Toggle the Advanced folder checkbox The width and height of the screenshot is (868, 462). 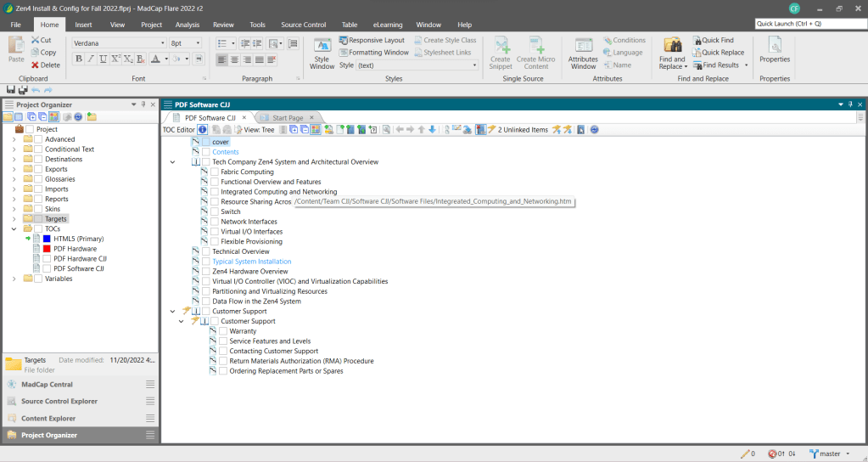38,139
